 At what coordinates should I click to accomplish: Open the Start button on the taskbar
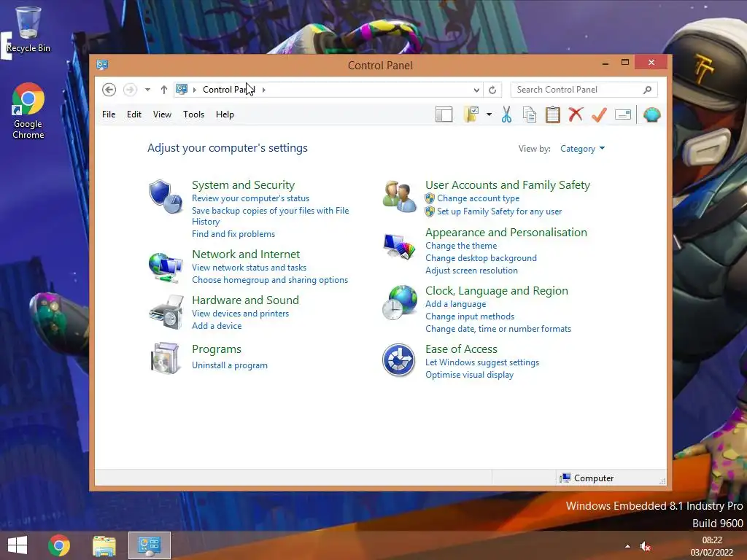coord(18,545)
